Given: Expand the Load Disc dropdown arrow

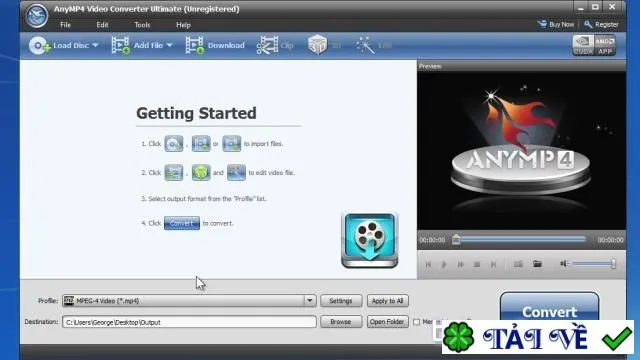Looking at the screenshot, I should point(95,45).
